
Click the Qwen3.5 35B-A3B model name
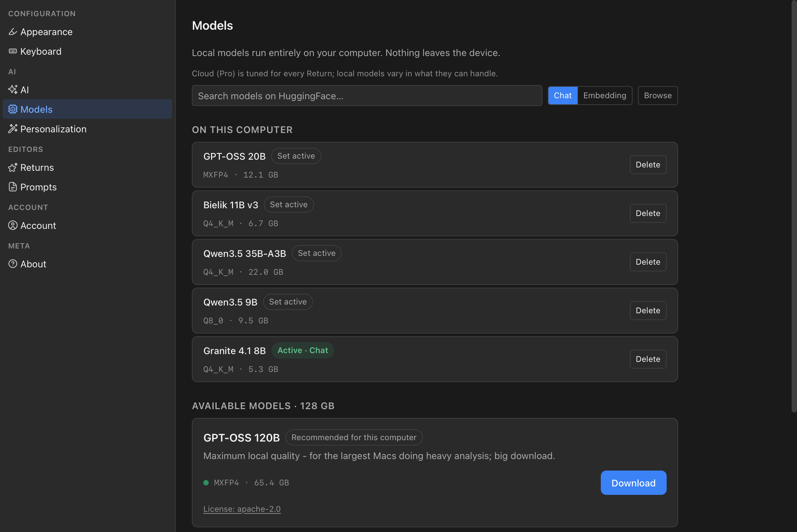tap(245, 254)
